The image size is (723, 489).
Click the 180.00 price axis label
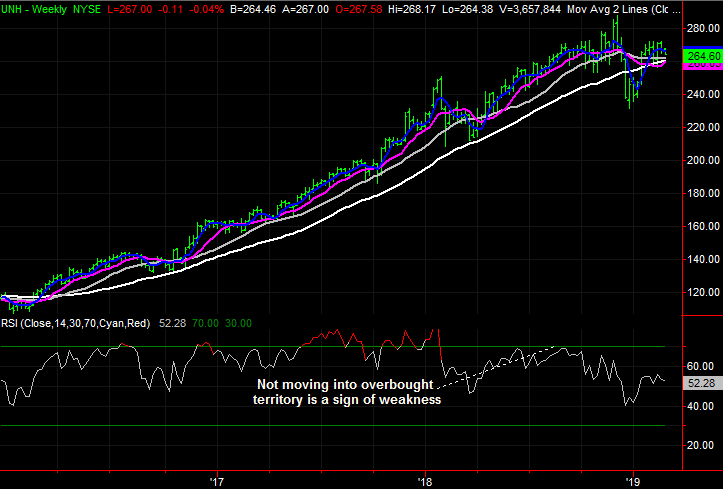coord(704,193)
